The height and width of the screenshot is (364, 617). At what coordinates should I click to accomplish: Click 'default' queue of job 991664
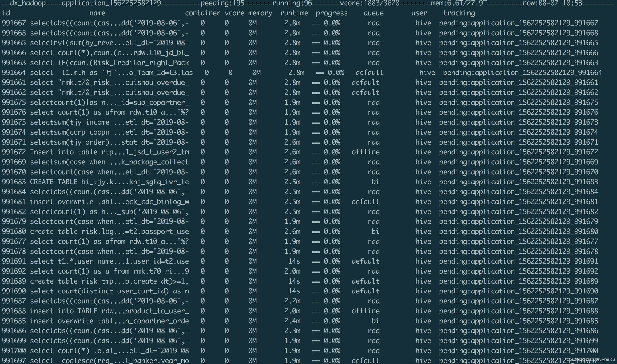(370, 73)
